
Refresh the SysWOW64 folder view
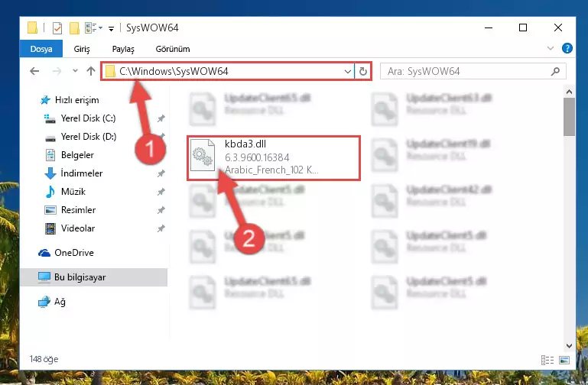[x=363, y=71]
